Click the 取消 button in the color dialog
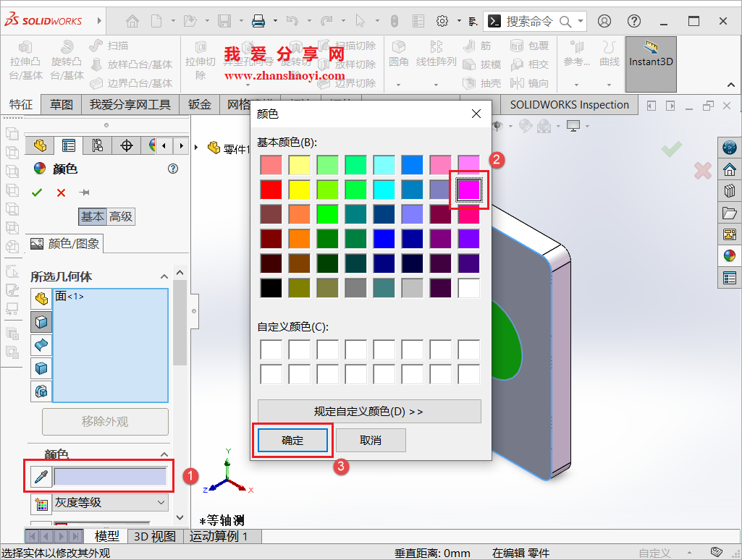 click(371, 440)
